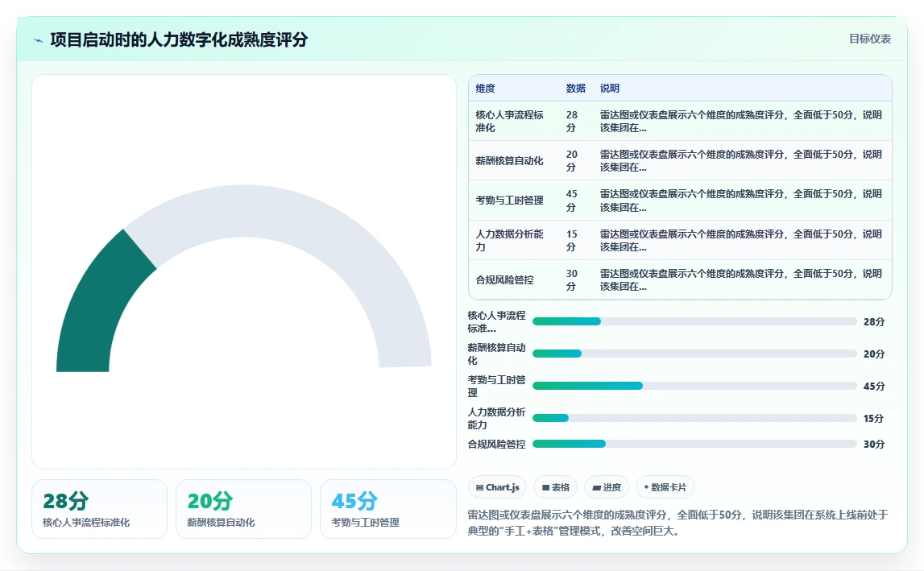Select the Chart.js tag chip

point(497,487)
